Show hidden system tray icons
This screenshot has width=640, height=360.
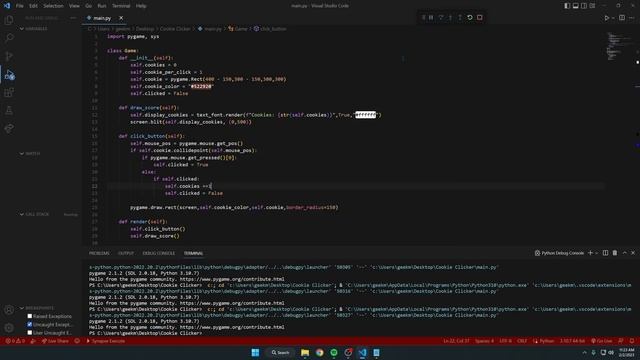pyautogui.click(x=584, y=352)
